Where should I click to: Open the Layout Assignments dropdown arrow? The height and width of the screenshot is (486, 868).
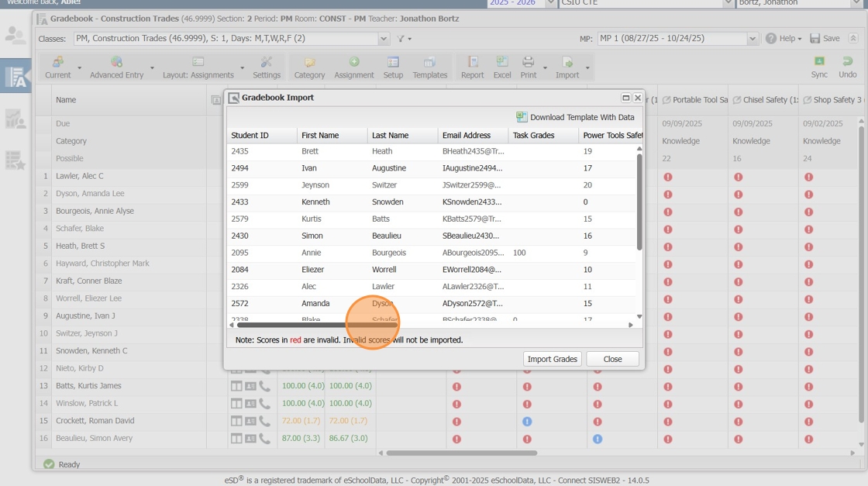coord(242,68)
